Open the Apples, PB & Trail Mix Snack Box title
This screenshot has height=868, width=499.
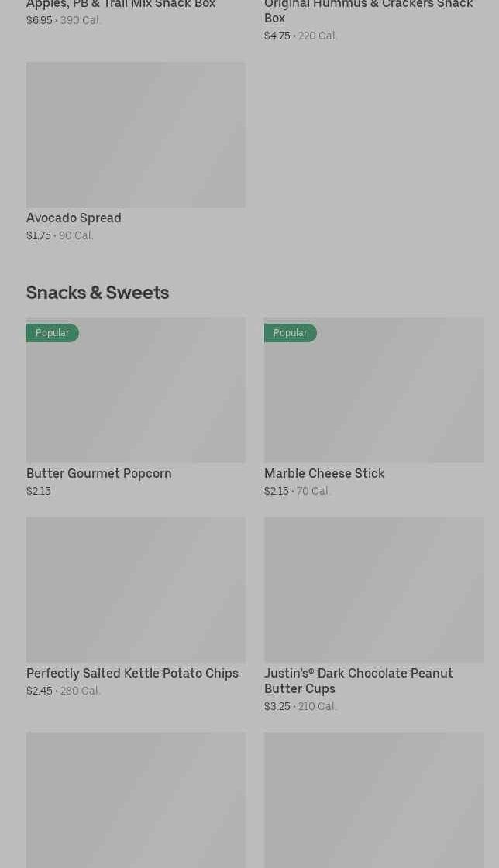point(121,5)
